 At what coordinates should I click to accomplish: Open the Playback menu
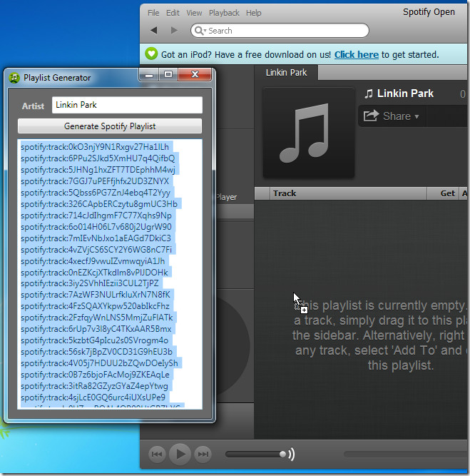click(224, 13)
